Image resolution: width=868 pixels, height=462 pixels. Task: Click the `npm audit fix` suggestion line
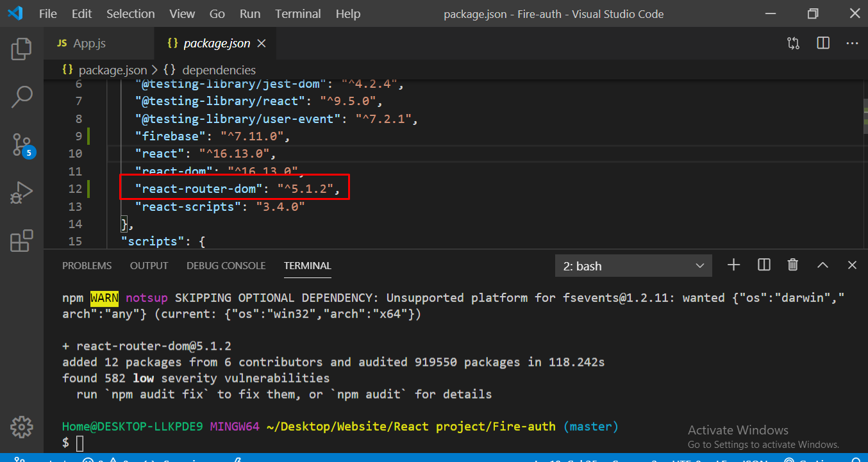(284, 394)
